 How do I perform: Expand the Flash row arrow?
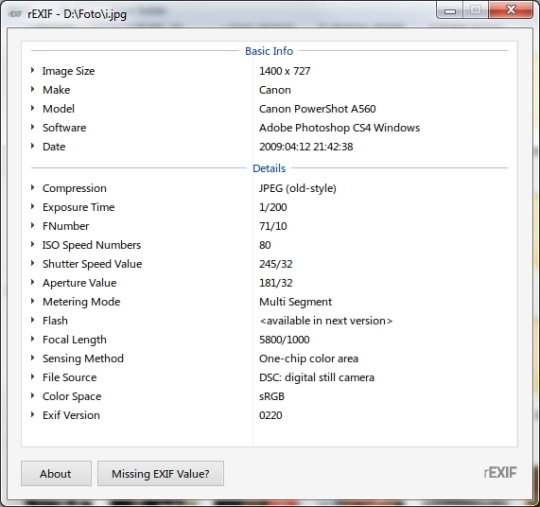[x=32, y=320]
